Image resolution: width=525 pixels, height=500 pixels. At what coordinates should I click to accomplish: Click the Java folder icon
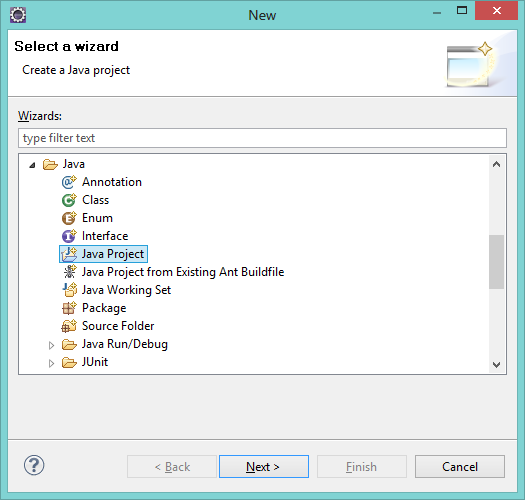tap(50, 164)
